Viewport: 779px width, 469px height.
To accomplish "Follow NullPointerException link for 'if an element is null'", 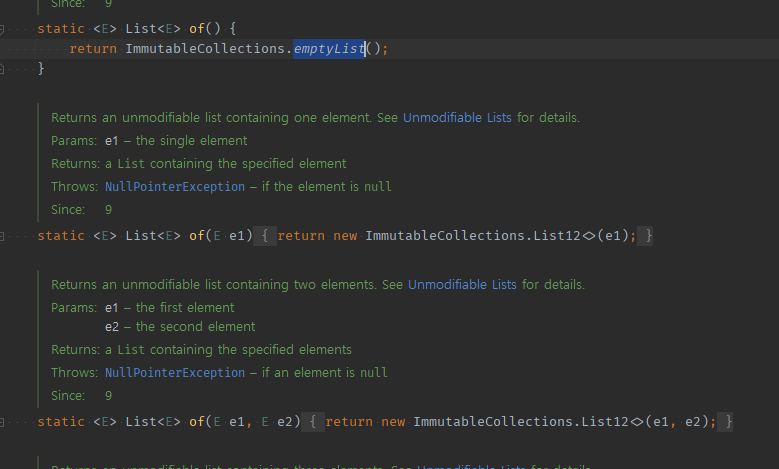I will (175, 373).
